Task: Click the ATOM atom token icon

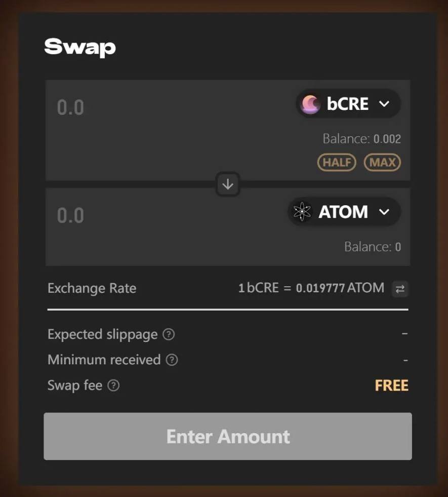Action: tap(302, 211)
